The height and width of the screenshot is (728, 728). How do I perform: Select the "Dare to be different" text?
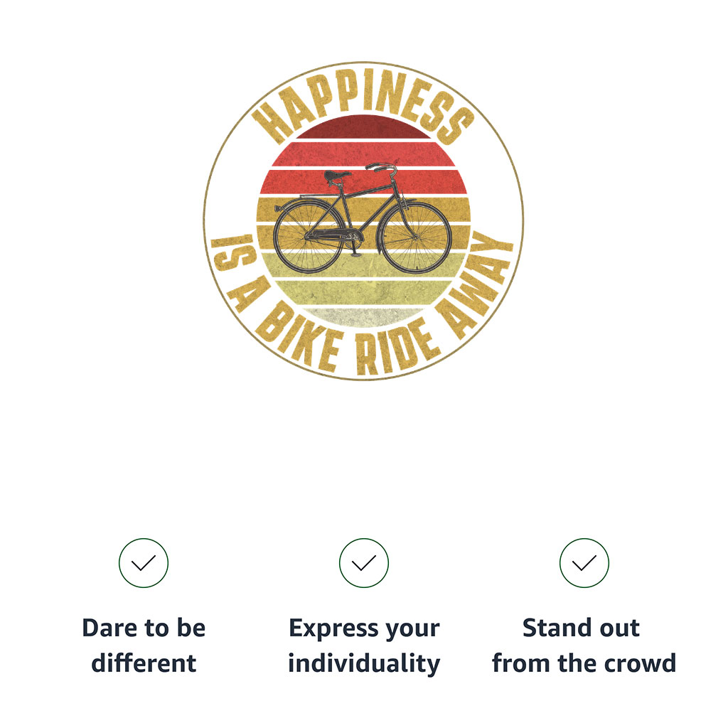[144, 646]
